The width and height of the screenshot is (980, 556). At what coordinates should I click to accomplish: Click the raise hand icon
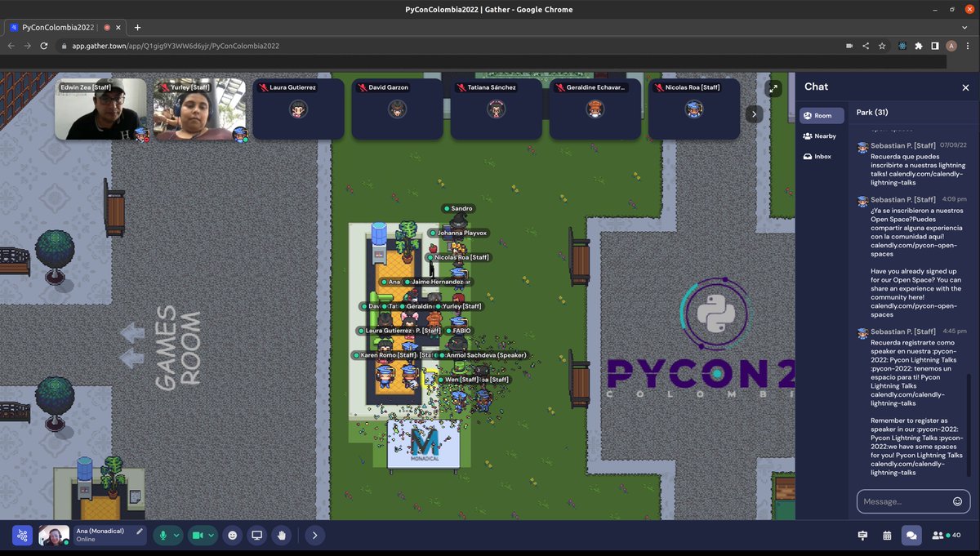point(280,536)
